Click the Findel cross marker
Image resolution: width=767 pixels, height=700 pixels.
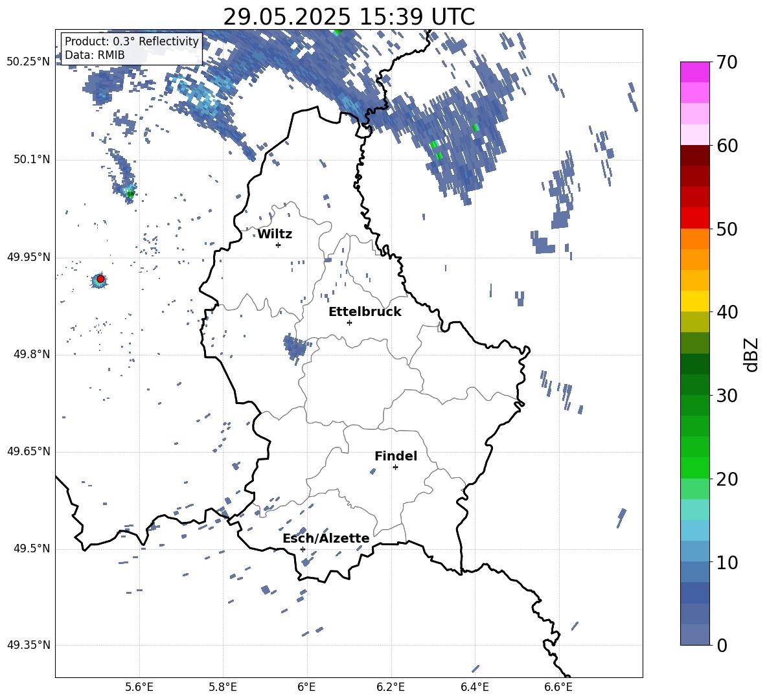[395, 468]
